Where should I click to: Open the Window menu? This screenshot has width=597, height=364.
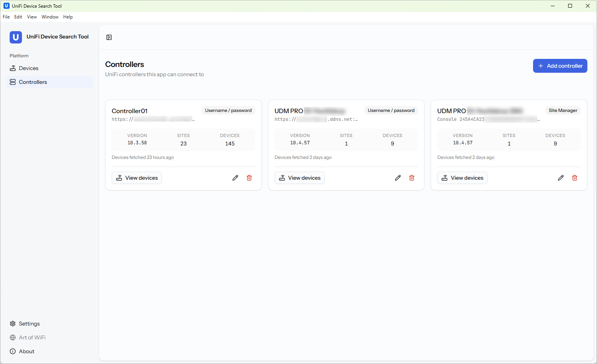(50, 17)
